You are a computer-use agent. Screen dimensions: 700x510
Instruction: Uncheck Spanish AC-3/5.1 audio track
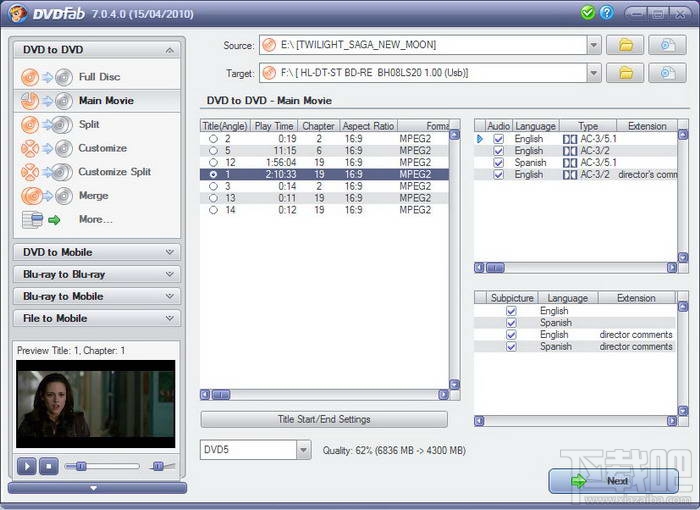click(x=499, y=163)
